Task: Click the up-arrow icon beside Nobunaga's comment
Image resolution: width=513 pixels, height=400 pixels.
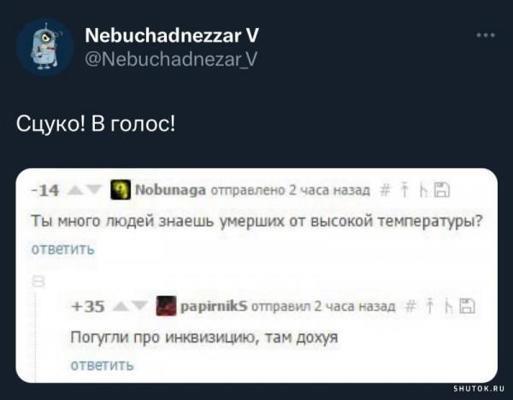Action: click(404, 190)
